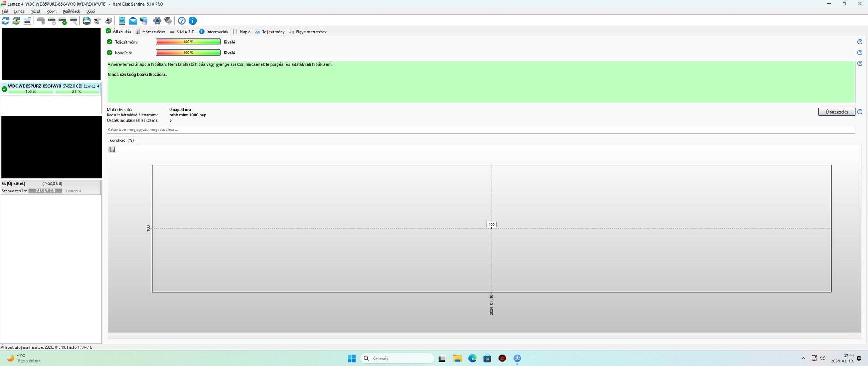Click the blue info toolbar icon
The image size is (868, 366).
click(x=192, y=21)
